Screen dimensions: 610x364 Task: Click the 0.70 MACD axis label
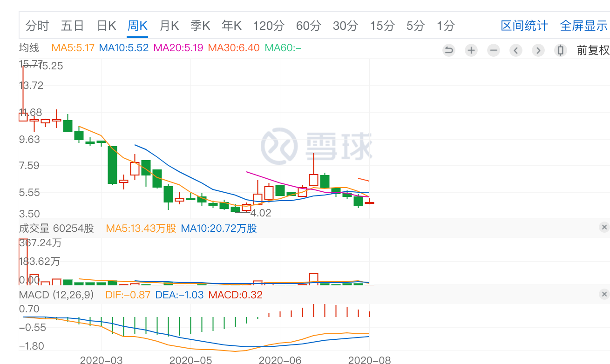click(x=29, y=309)
